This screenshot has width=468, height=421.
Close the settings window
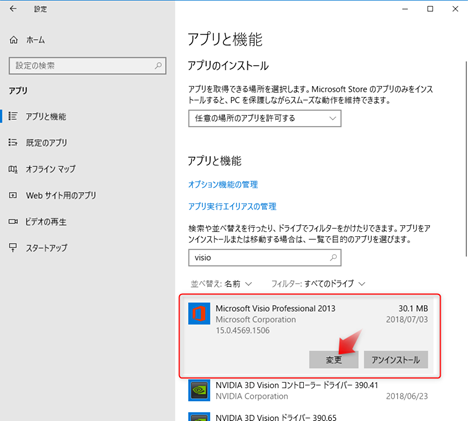click(455, 9)
